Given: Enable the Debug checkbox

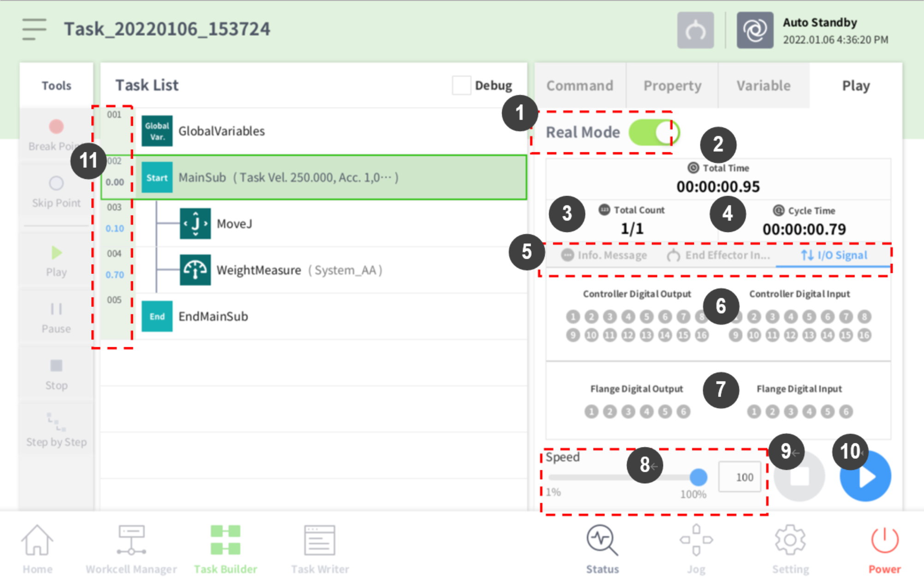Looking at the screenshot, I should 461,85.
